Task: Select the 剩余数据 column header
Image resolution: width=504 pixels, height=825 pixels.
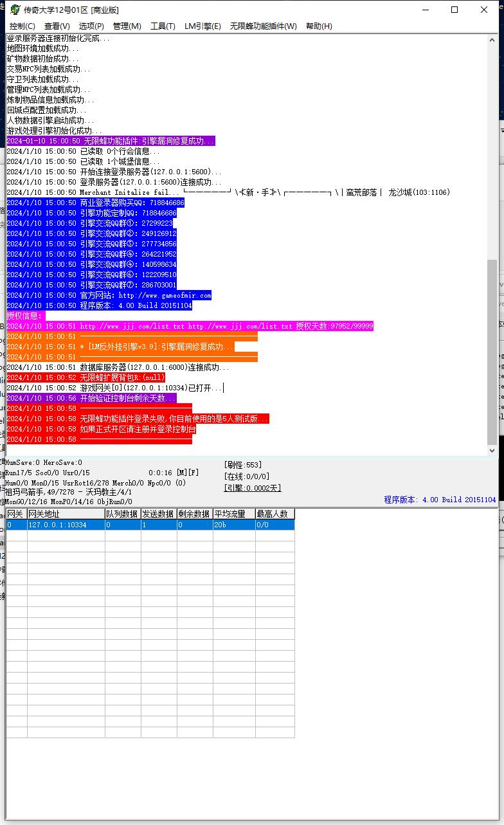Action: click(194, 514)
